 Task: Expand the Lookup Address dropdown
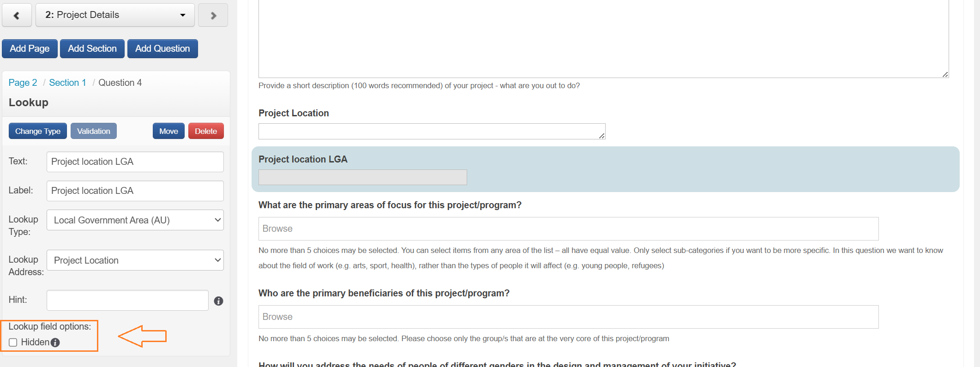pyautogui.click(x=135, y=260)
